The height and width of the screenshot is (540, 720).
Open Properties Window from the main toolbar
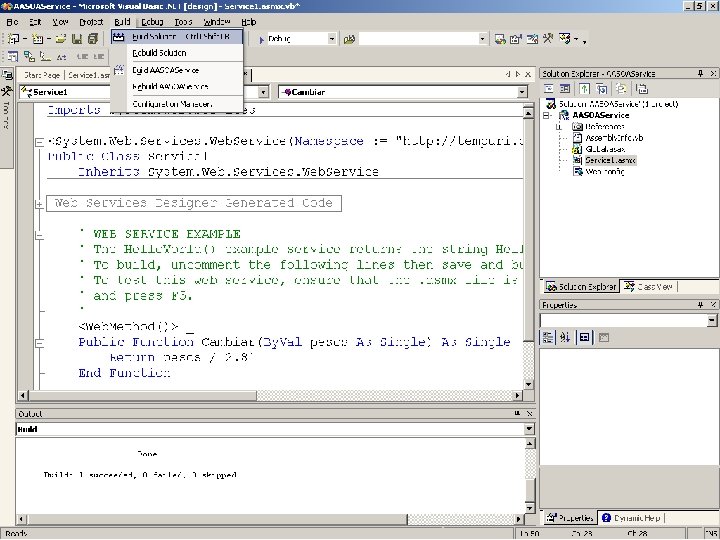point(516,39)
